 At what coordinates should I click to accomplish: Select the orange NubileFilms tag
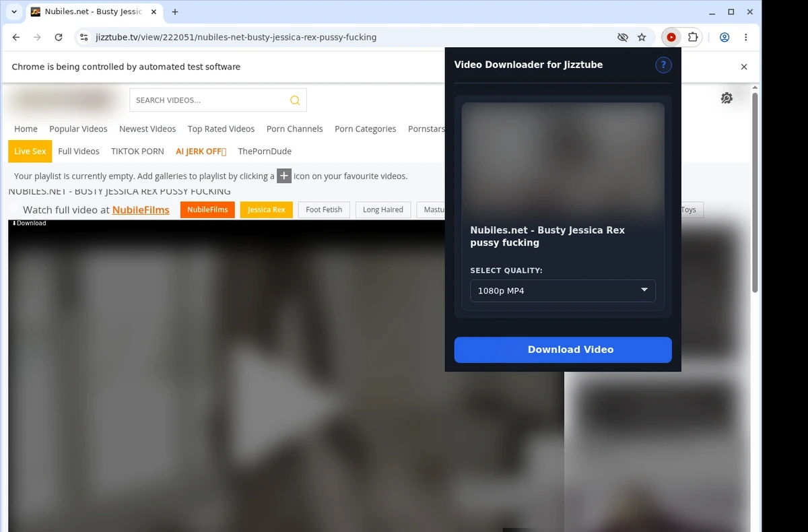(207, 209)
